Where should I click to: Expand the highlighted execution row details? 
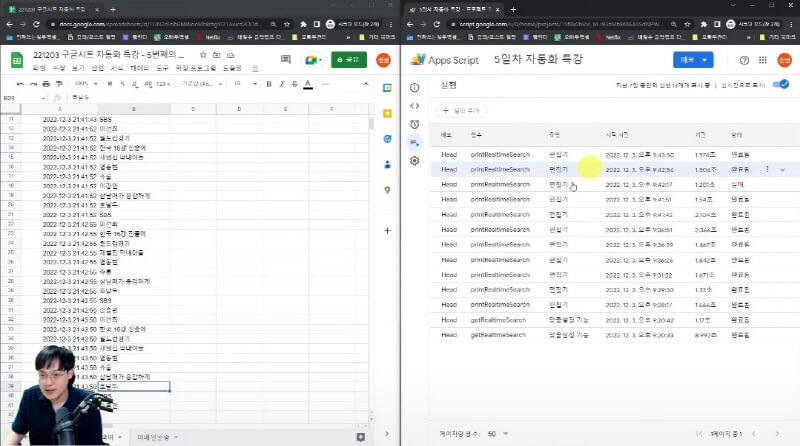pos(782,169)
